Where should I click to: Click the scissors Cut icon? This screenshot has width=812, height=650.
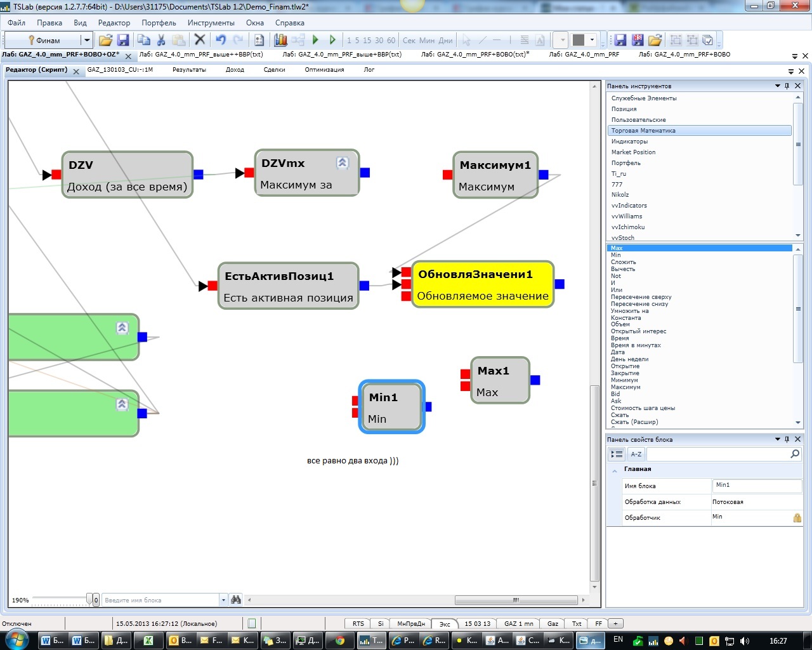click(x=161, y=40)
